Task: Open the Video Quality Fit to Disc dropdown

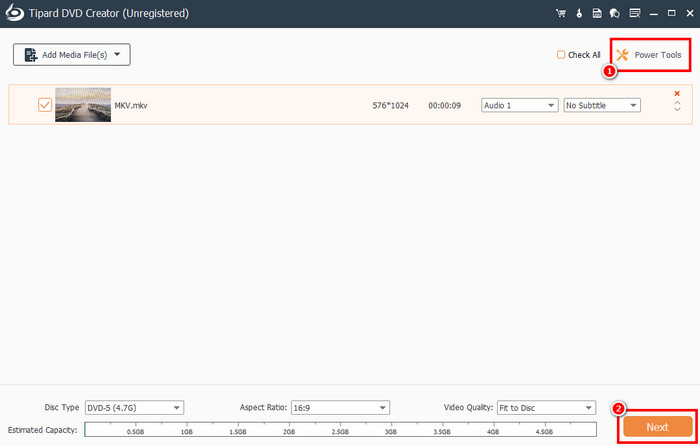Action: pyautogui.click(x=546, y=408)
